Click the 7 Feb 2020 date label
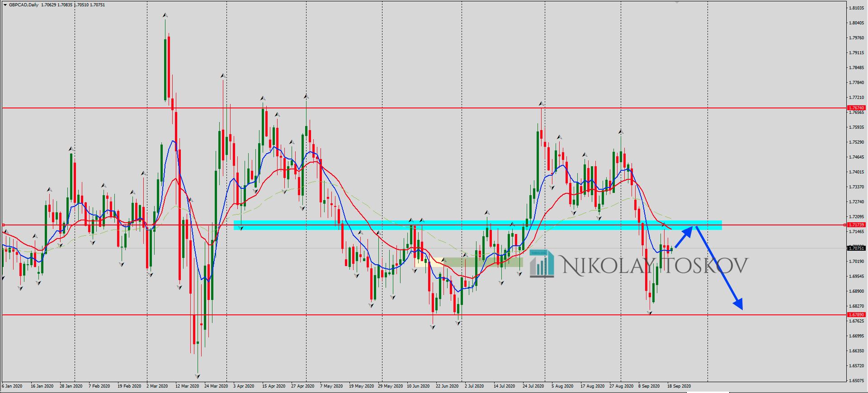868x393 pixels. (x=99, y=386)
